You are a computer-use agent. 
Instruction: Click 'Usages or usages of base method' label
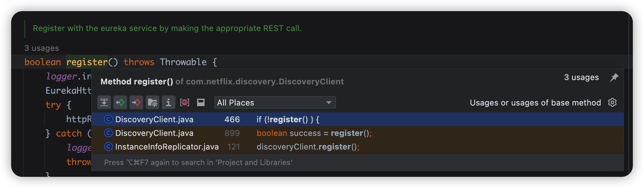coord(535,103)
